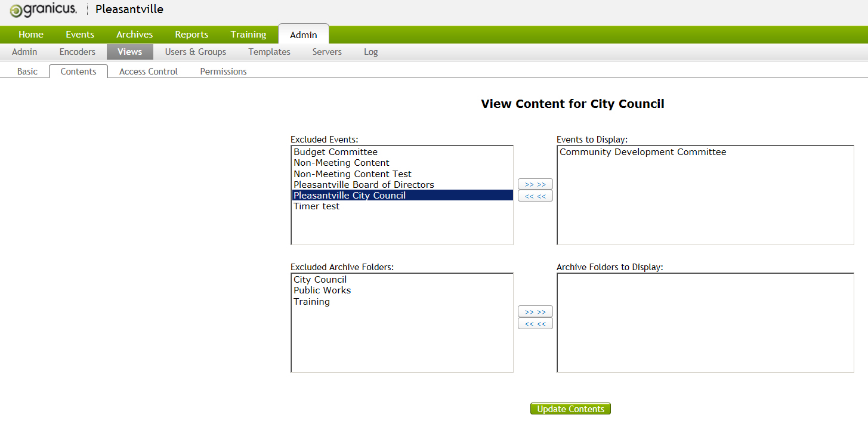Open the Admin menu tab

303,34
